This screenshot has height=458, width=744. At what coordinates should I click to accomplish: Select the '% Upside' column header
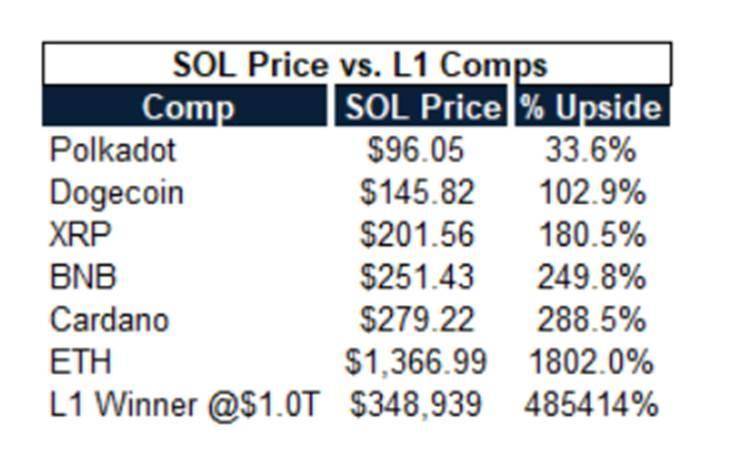pos(590,107)
